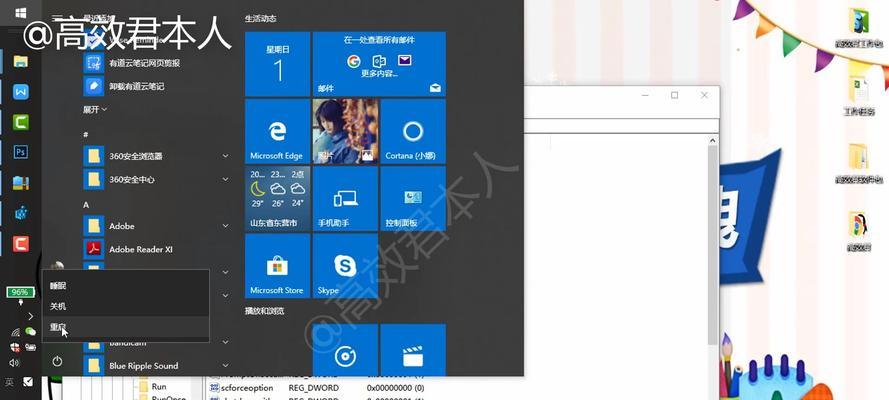The image size is (889, 400).
Task: Click the 英 input method indicator
Action: [x=10, y=381]
